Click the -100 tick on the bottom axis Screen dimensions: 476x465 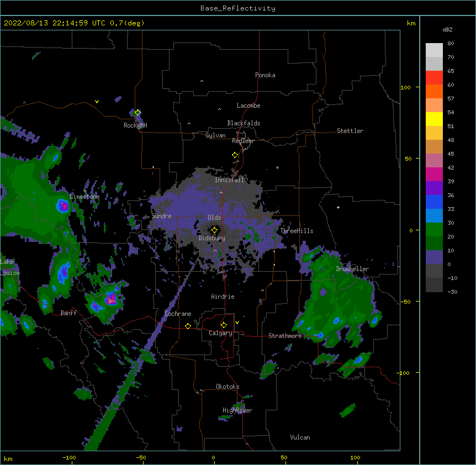click(x=69, y=457)
